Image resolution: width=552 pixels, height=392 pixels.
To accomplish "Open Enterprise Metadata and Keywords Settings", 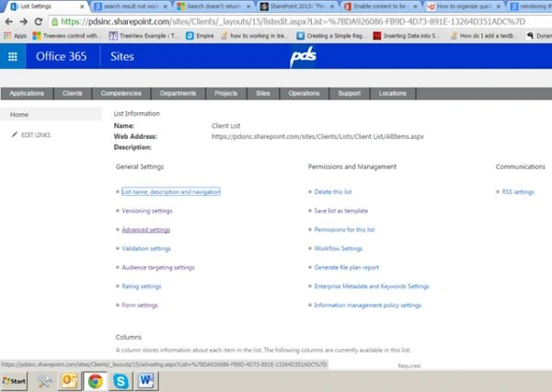I will [372, 286].
